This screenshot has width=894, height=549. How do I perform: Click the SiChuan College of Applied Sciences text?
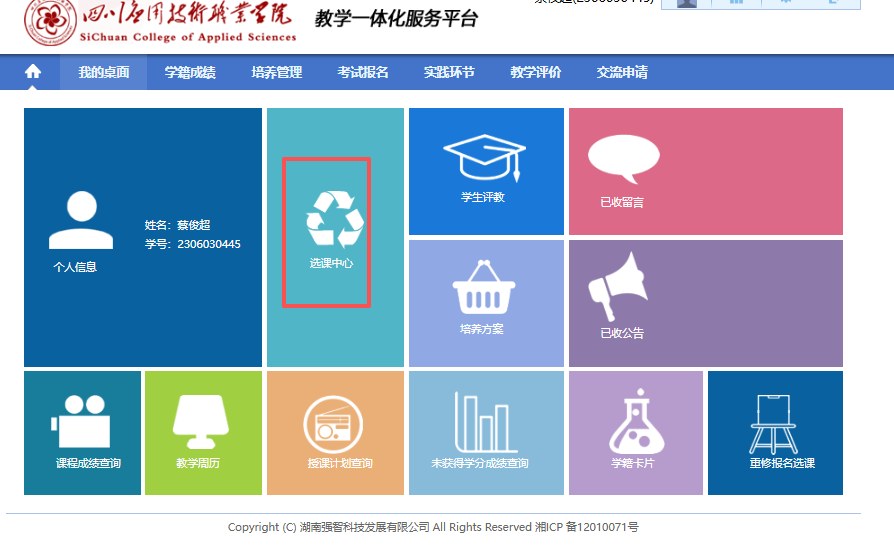coord(188,37)
